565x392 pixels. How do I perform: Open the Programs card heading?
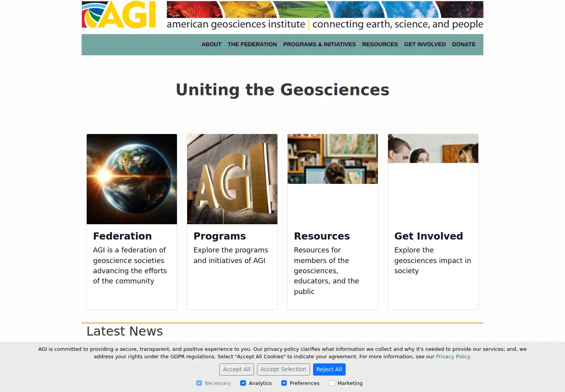pos(220,236)
